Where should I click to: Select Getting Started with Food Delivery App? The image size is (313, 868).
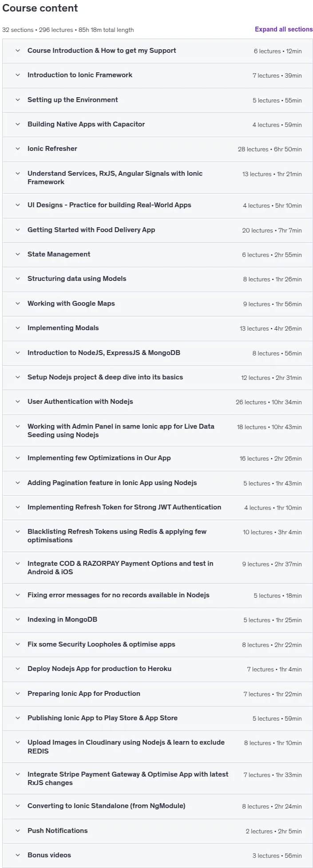tap(157, 230)
